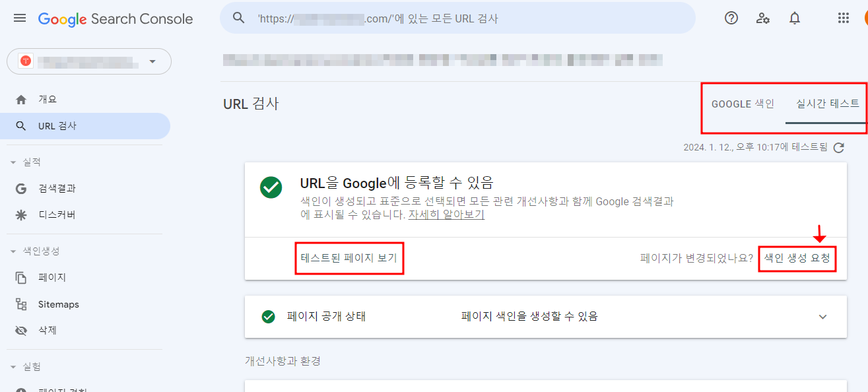Click the refresh retest icon
Screen dimensions: 868x392
point(839,148)
